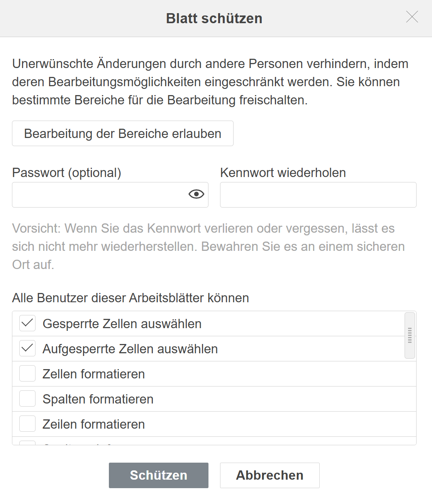
Task: Select the Kennwort wiederholen input box
Action: 318,195
